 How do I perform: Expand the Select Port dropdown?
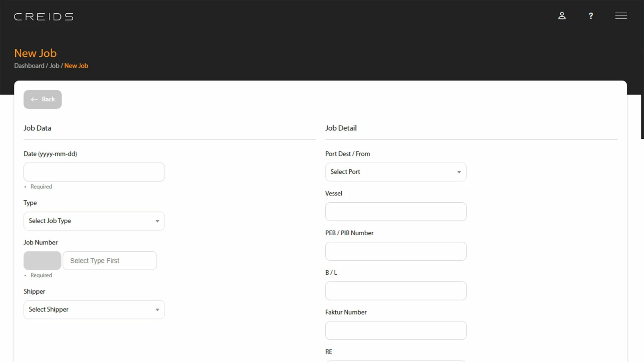395,172
